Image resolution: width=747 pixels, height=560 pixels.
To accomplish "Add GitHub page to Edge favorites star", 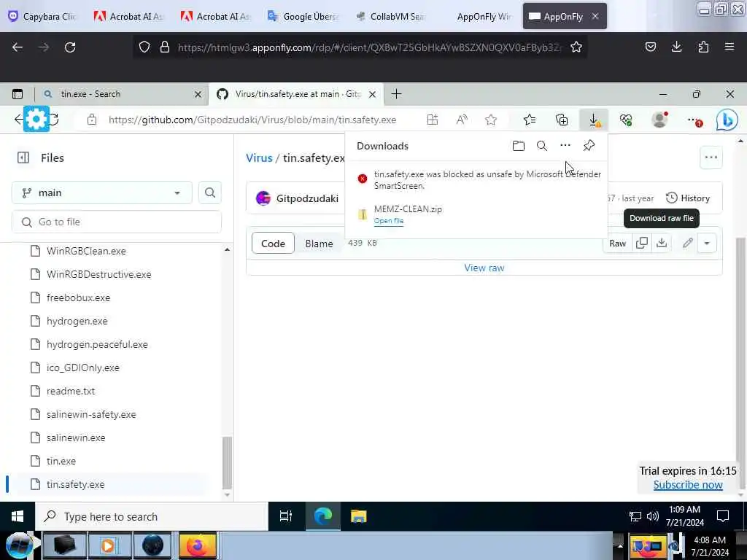I will click(491, 120).
